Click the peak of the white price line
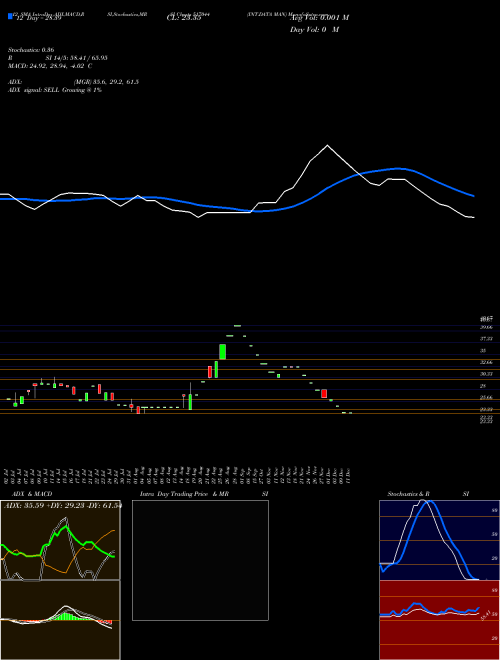This screenshot has width=500, height=660. click(327, 146)
